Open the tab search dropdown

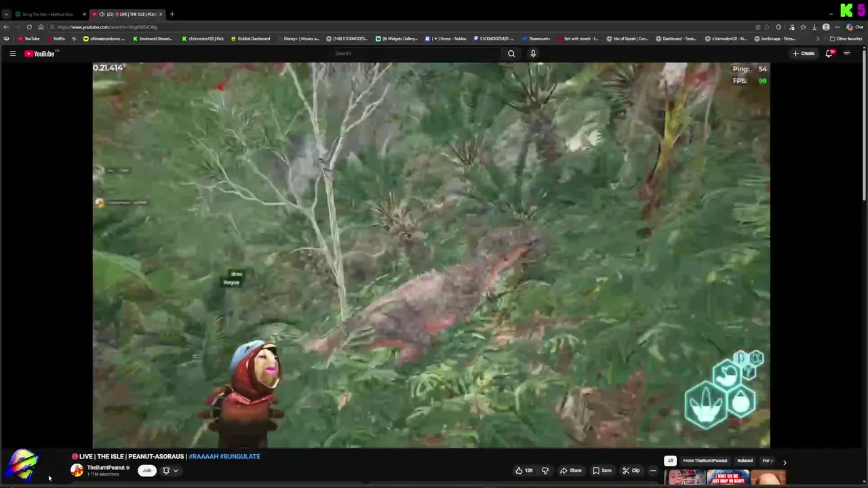coord(6,14)
